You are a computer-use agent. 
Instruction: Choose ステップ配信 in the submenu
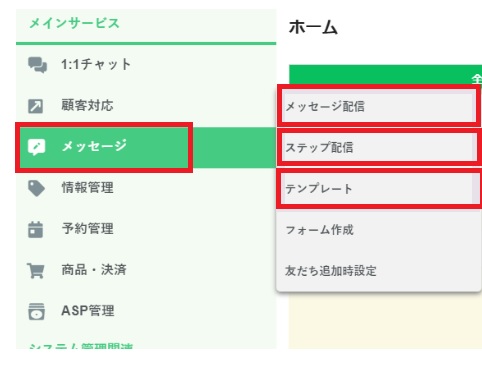click(379, 147)
